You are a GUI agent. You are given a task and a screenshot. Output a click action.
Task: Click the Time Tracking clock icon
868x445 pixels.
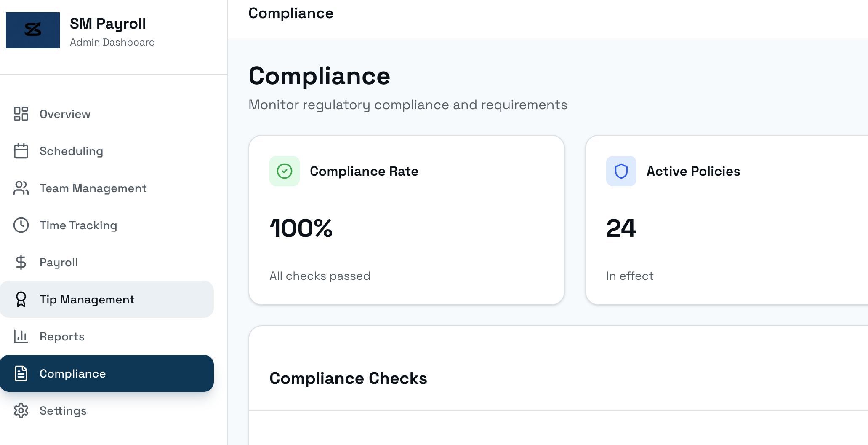(x=21, y=225)
